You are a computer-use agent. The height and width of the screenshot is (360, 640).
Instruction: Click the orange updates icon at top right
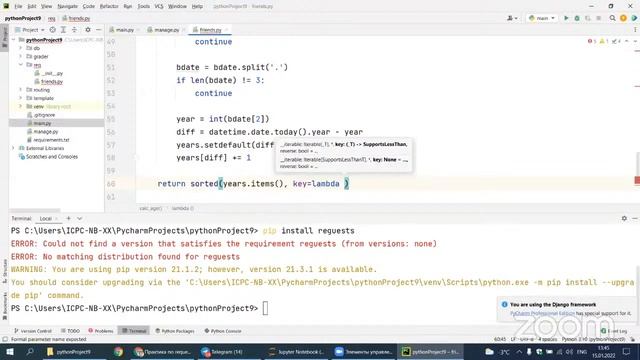(x=623, y=18)
